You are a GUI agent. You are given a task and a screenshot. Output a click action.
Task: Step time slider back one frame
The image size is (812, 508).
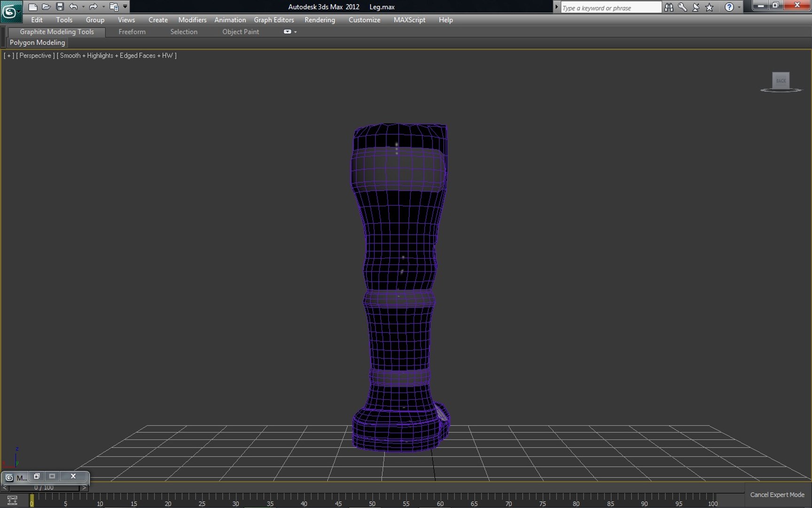(x=5, y=488)
